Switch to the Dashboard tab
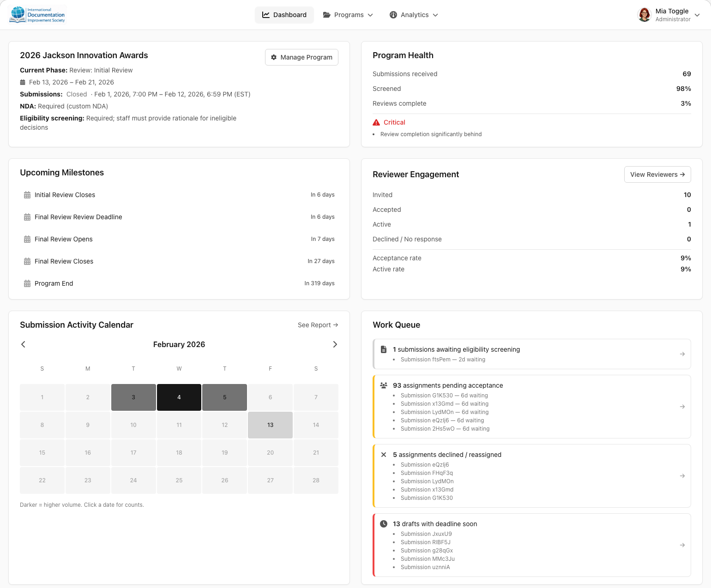This screenshot has height=588, width=711. [284, 15]
